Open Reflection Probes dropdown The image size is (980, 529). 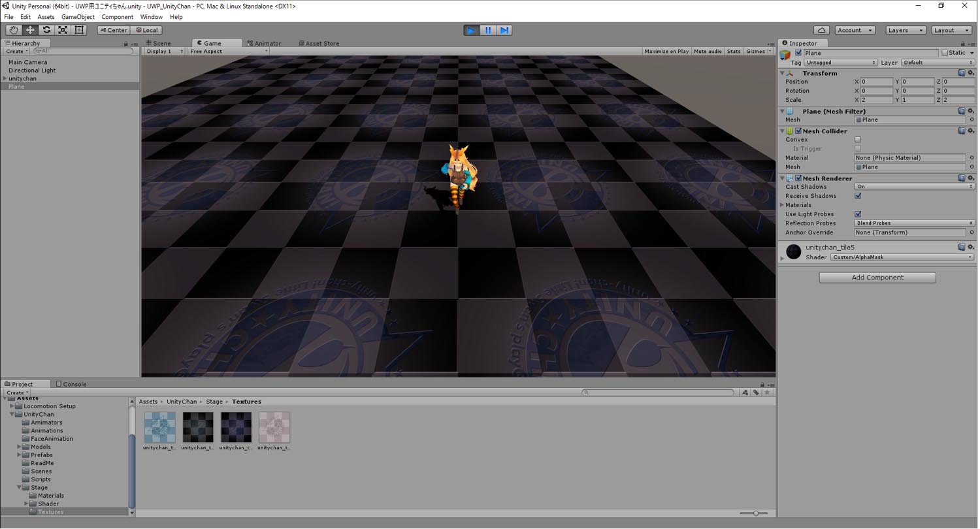(x=915, y=223)
